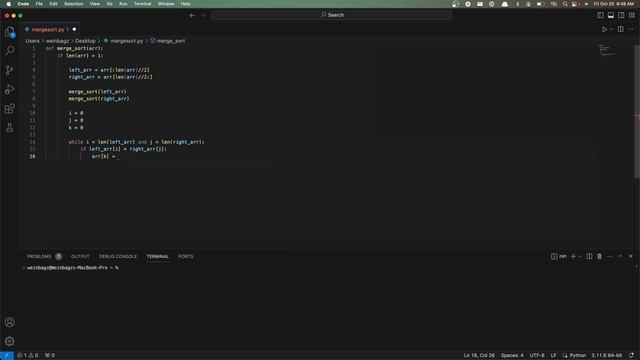Open terminal panel More Actions ellipsis

click(610, 256)
